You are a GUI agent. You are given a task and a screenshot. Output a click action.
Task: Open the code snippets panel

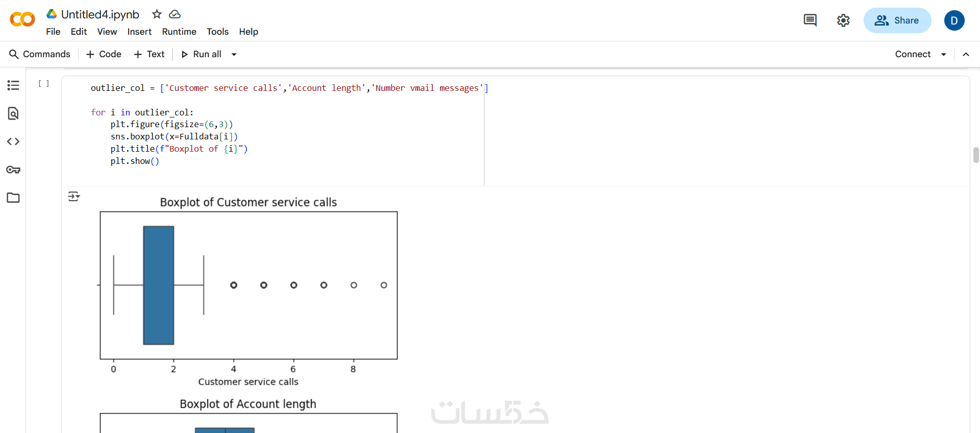[13, 141]
